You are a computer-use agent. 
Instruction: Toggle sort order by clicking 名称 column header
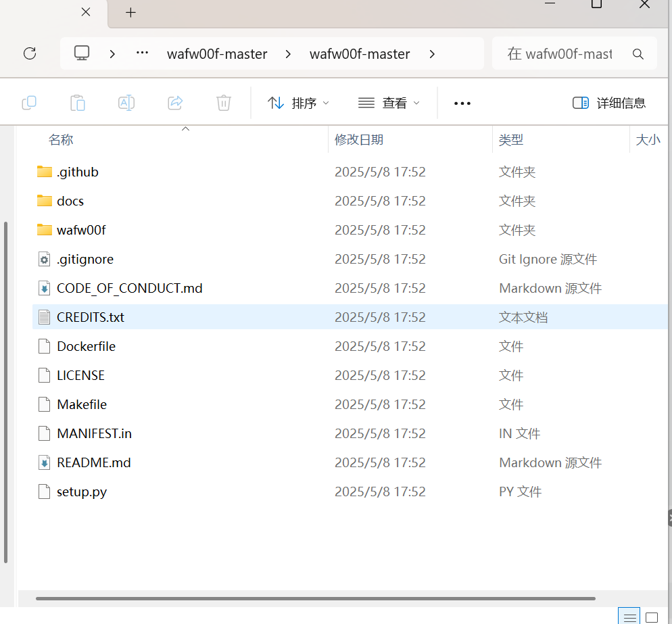tap(60, 139)
